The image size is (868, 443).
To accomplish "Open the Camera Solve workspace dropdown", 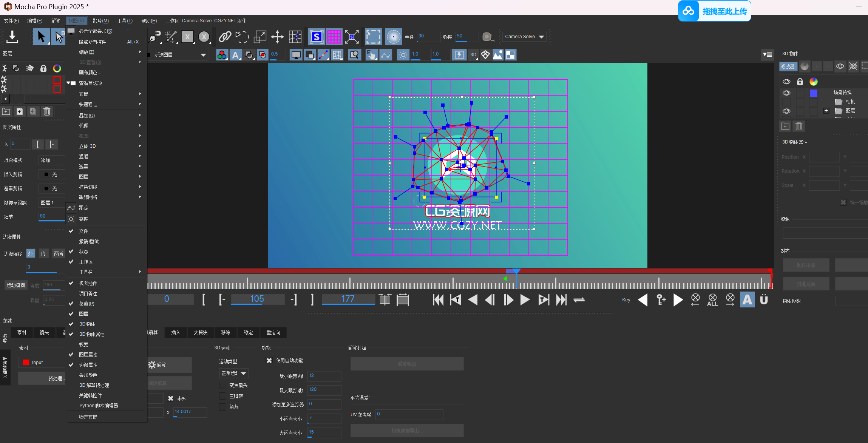I will point(525,37).
